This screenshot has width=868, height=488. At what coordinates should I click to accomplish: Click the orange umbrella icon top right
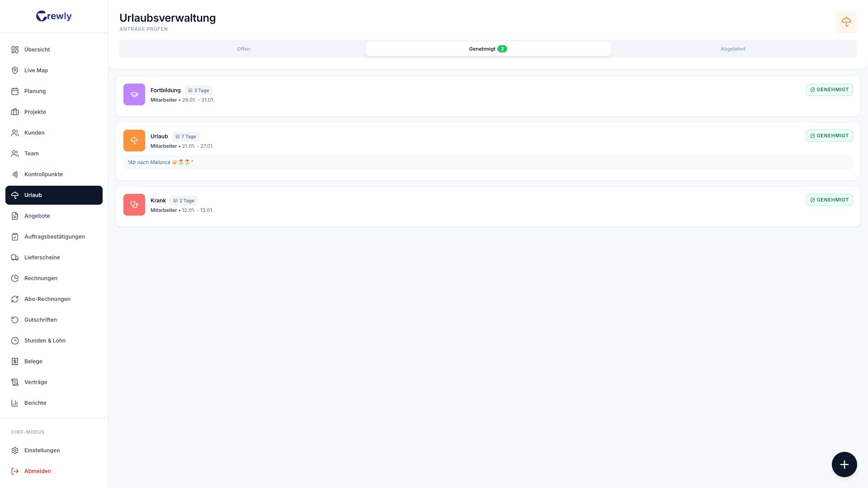pyautogui.click(x=846, y=22)
